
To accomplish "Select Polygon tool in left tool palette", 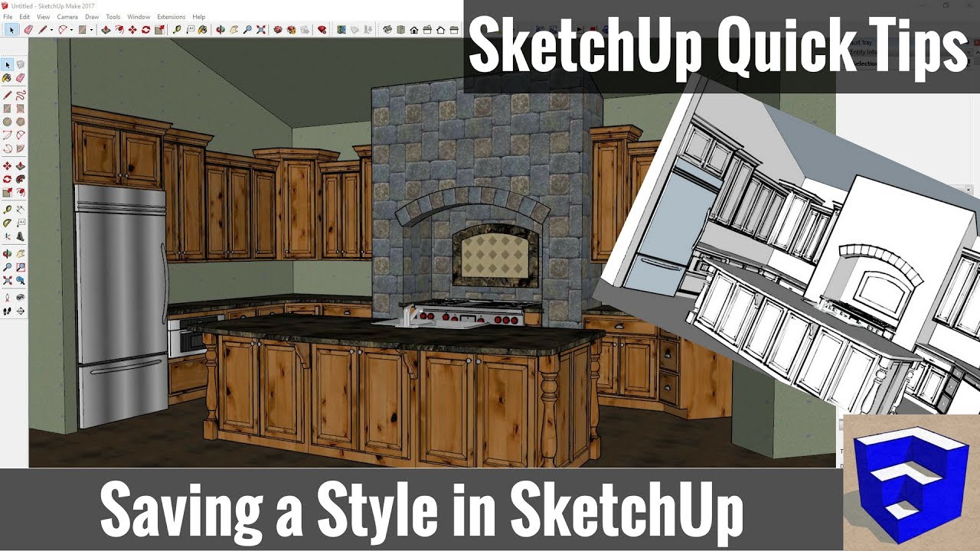I will click(20, 122).
